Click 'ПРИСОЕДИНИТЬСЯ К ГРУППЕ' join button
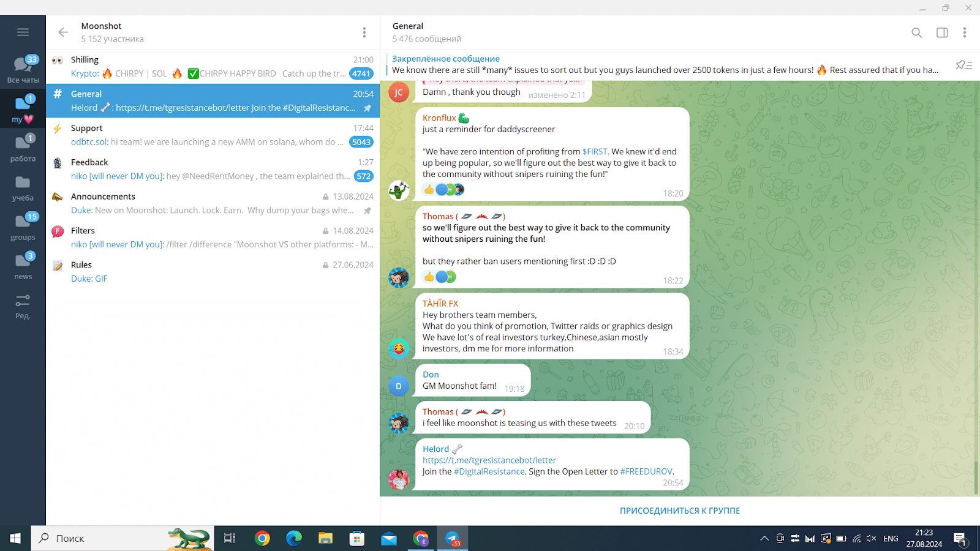Viewport: 980px width, 551px height. tap(680, 511)
